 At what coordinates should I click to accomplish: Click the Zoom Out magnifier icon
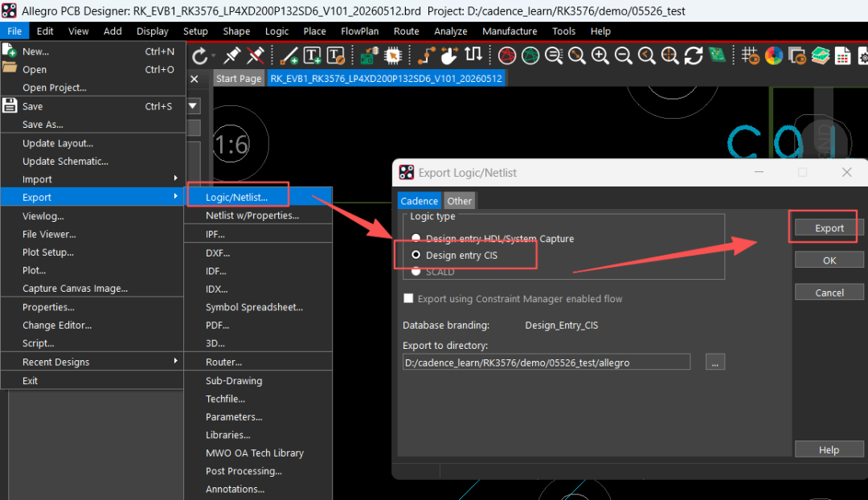[x=624, y=55]
